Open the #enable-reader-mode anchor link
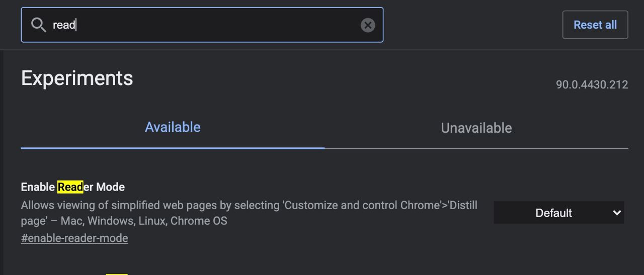Viewport: 644px width, 275px height. 74,238
